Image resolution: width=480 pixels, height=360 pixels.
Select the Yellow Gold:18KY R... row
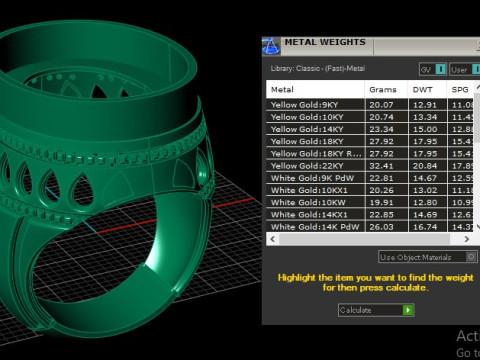370,154
